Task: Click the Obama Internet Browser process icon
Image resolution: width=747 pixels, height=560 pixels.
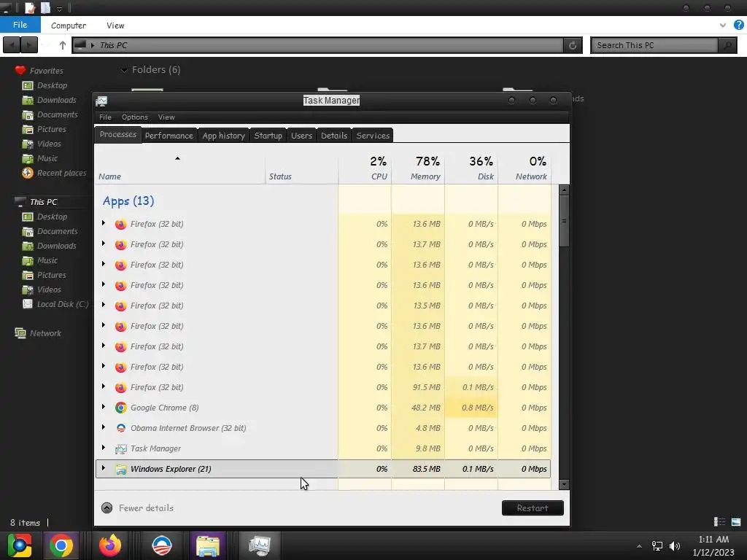Action: tap(120, 428)
